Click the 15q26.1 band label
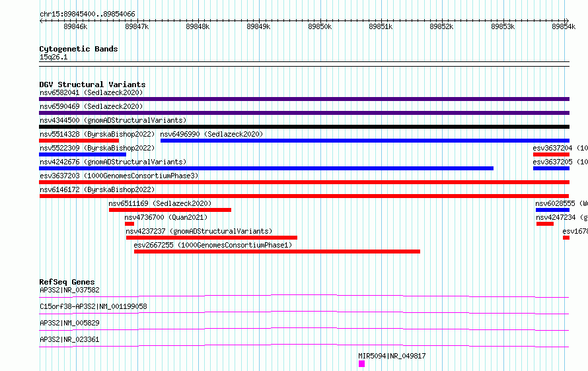The height and width of the screenshot is (371, 588). pyautogui.click(x=54, y=57)
